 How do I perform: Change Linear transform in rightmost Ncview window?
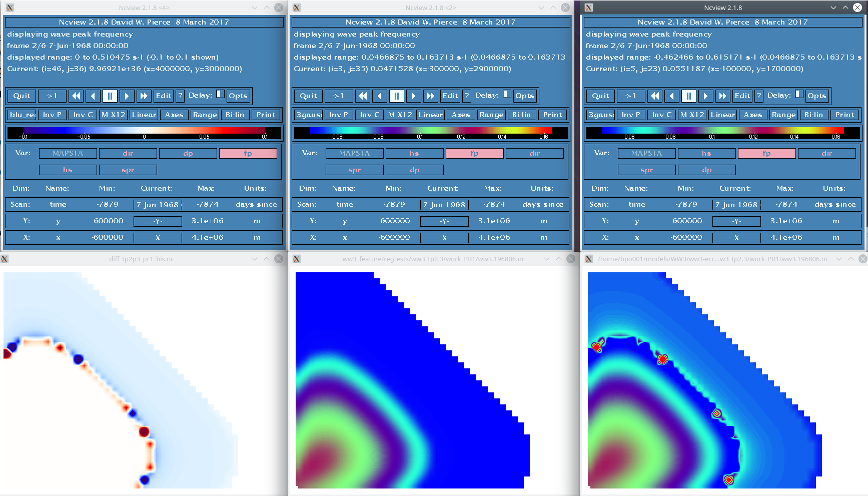(x=723, y=115)
